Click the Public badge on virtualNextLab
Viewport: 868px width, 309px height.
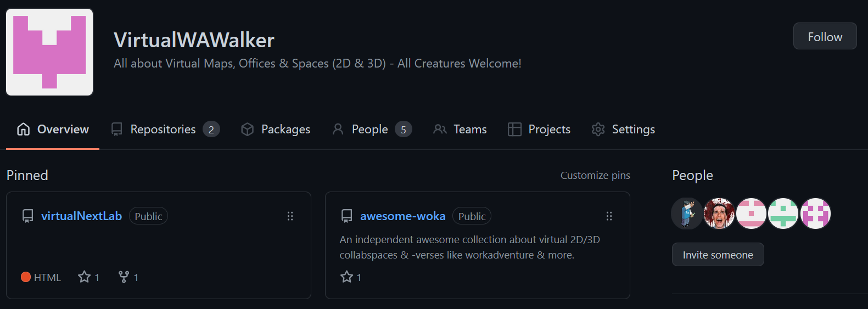pyautogui.click(x=148, y=216)
